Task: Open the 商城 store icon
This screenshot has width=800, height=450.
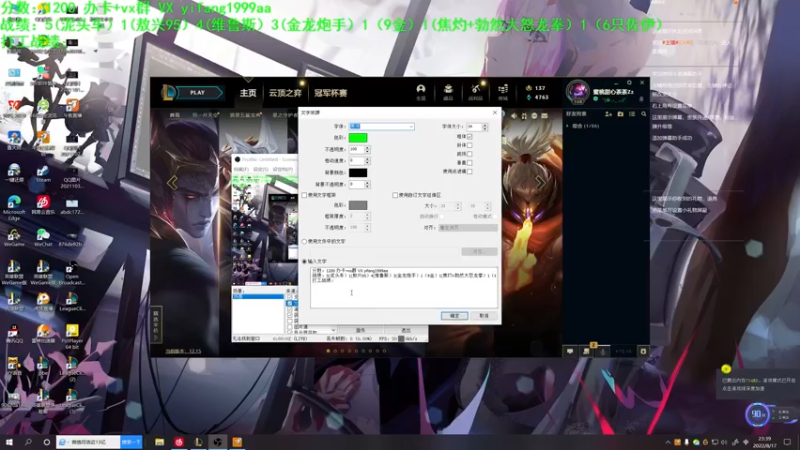Action: pos(503,92)
